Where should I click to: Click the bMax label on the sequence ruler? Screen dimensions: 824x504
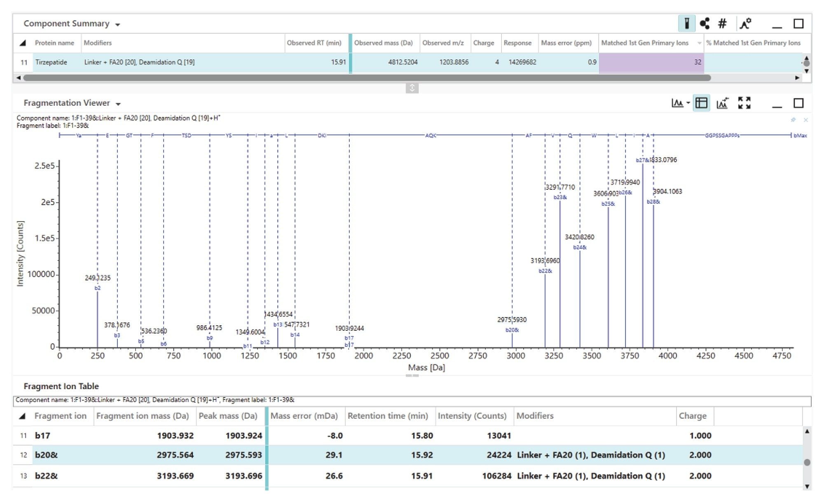pos(801,135)
